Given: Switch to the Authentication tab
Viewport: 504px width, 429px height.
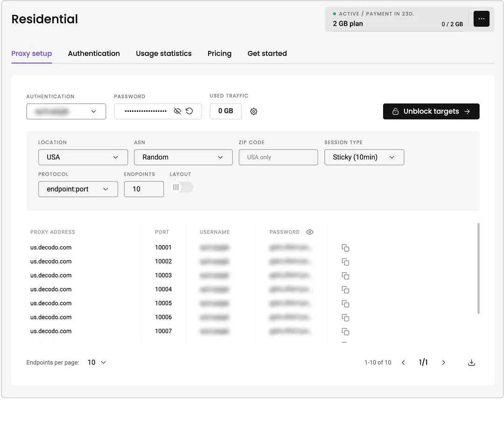Looking at the screenshot, I should click(94, 54).
